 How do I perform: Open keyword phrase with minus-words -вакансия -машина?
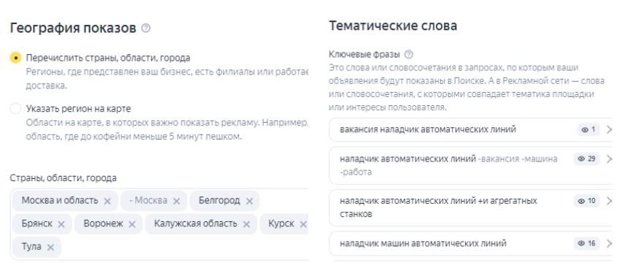[x=448, y=165]
